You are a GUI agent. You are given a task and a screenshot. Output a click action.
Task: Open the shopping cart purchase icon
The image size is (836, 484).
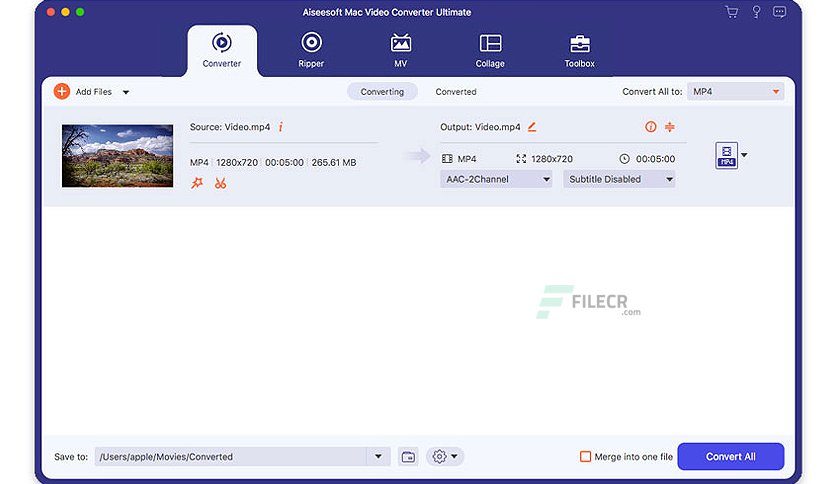click(732, 12)
